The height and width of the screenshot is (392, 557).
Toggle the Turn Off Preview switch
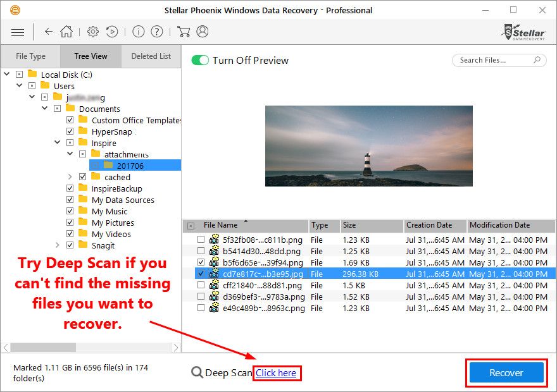tap(200, 60)
